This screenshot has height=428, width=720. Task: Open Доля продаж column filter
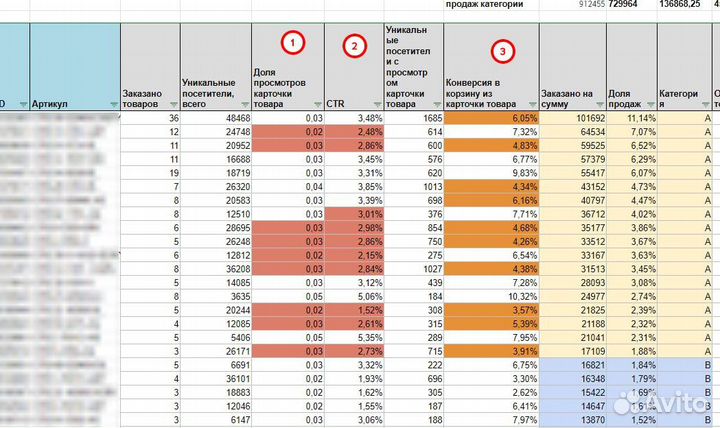[648, 103]
